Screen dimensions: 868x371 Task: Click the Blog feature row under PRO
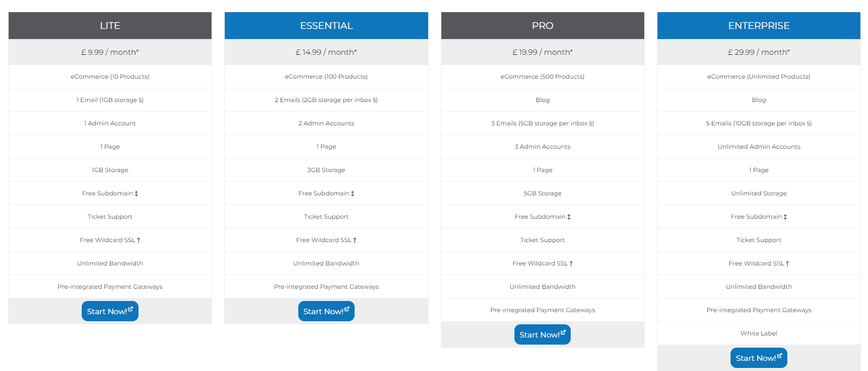542,99
